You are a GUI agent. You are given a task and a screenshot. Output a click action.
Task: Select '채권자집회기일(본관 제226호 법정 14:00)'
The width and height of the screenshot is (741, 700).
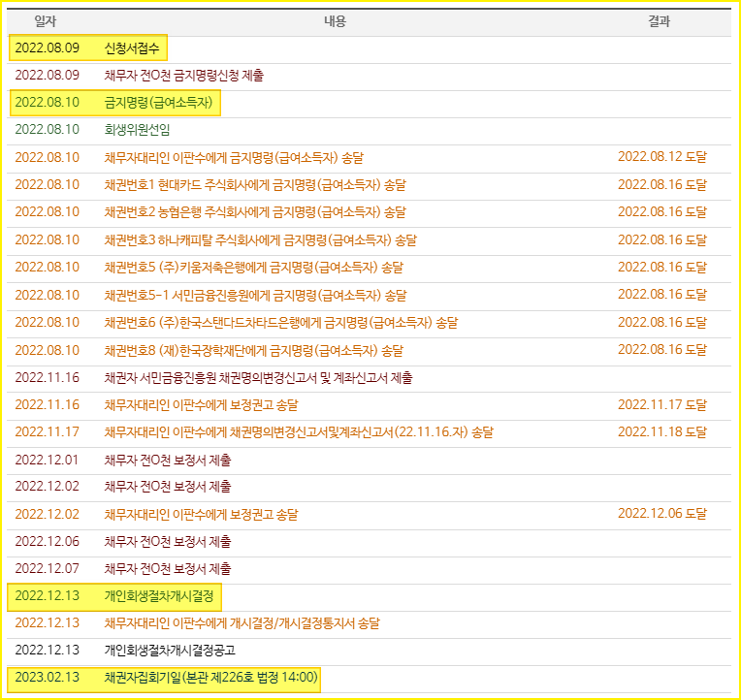tap(210, 678)
